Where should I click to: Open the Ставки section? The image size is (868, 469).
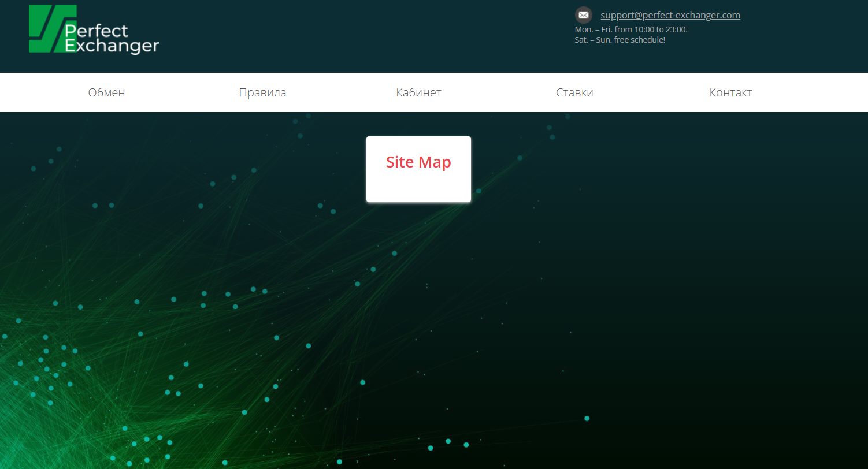[x=574, y=92]
